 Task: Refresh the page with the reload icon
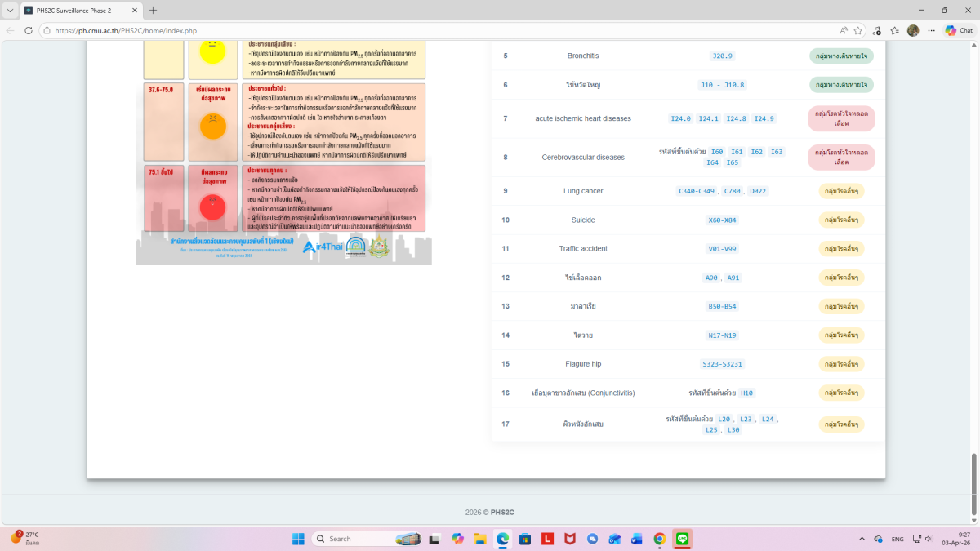(29, 30)
